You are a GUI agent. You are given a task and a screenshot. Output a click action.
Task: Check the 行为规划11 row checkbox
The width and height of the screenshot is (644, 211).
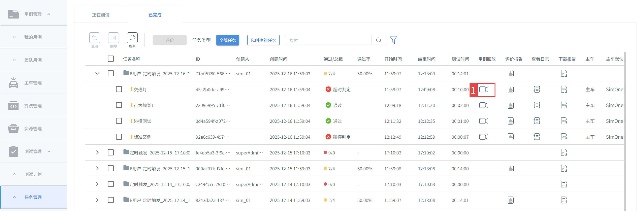[119, 105]
